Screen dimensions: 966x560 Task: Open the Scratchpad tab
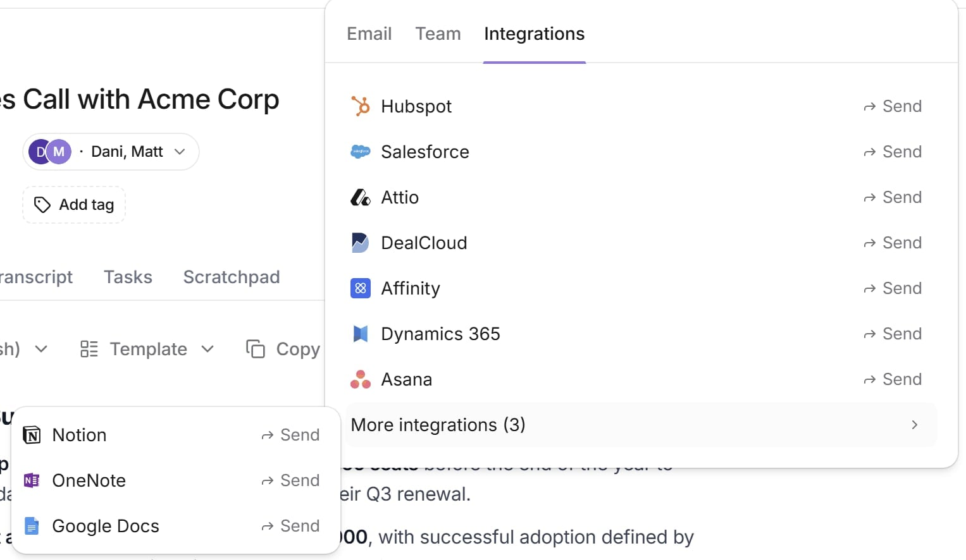click(x=232, y=277)
